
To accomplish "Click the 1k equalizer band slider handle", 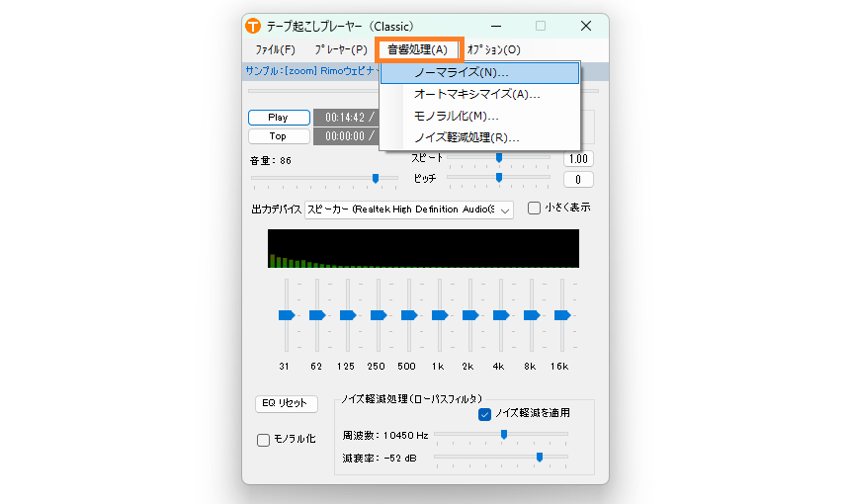I will 439,315.
